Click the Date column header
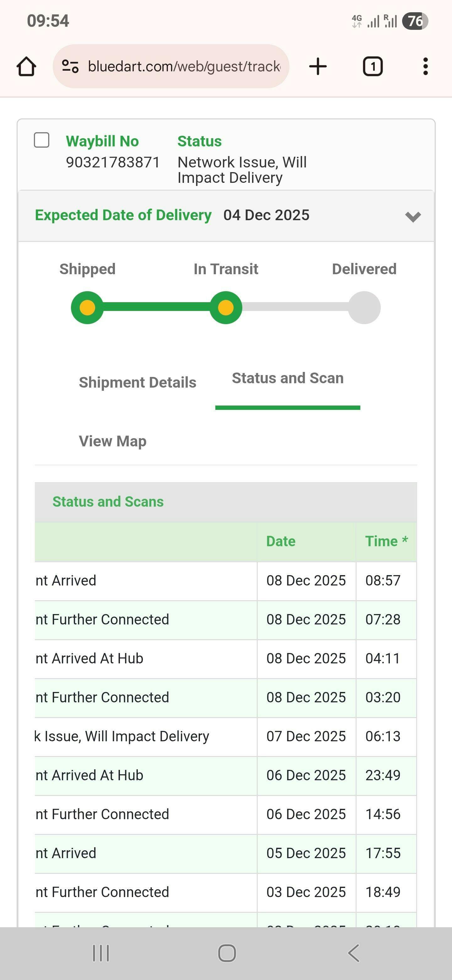 281,542
